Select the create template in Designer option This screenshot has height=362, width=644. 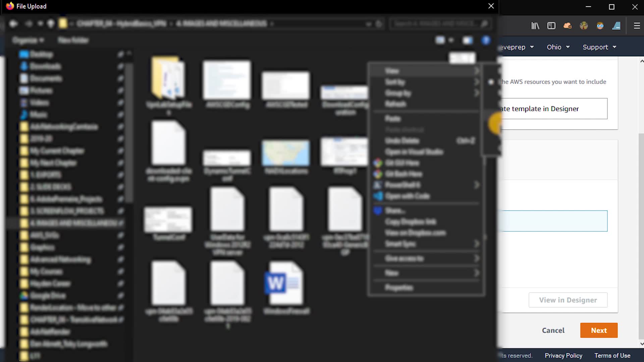[553, 109]
